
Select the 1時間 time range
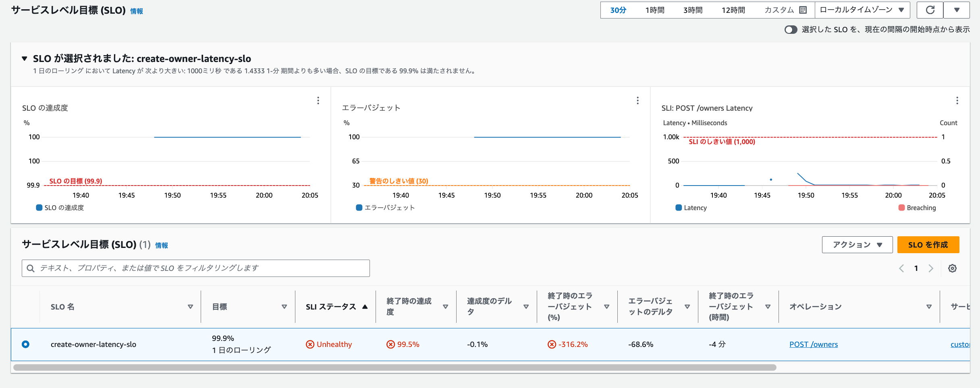point(654,10)
